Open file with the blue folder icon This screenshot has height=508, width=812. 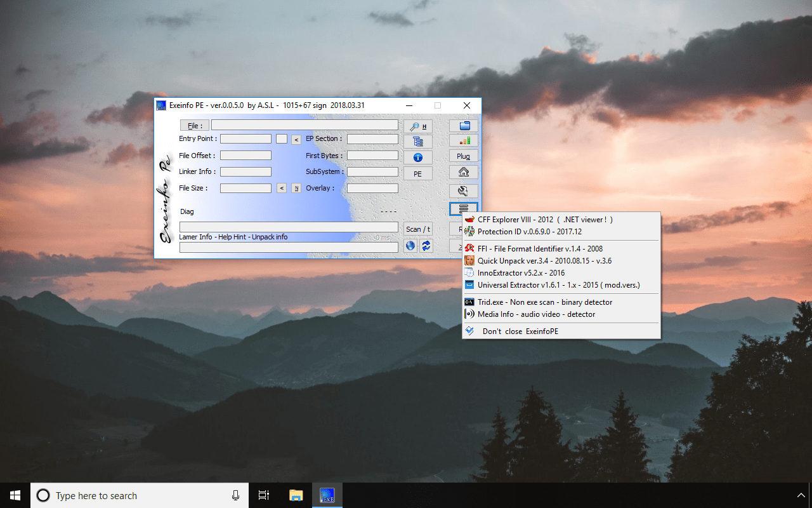click(x=464, y=125)
